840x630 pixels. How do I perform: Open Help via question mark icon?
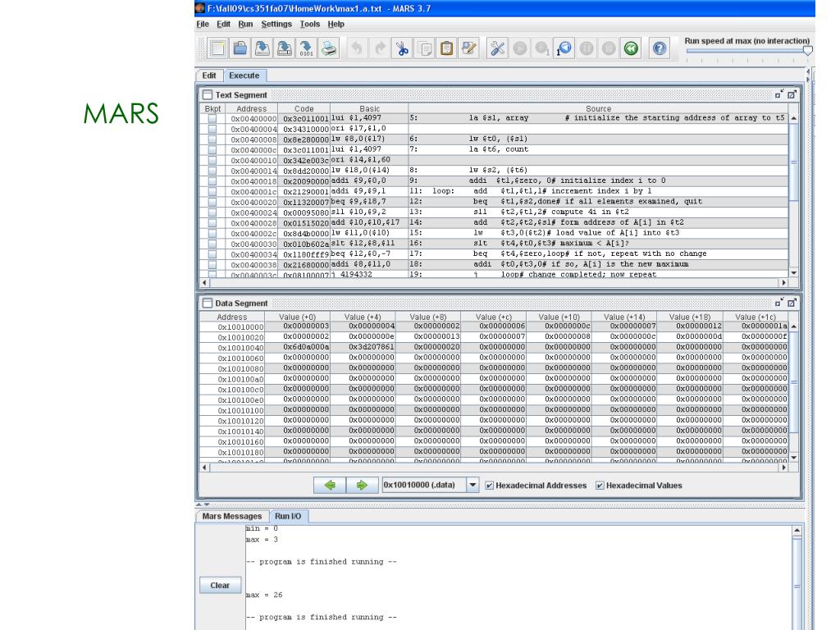coord(659,48)
